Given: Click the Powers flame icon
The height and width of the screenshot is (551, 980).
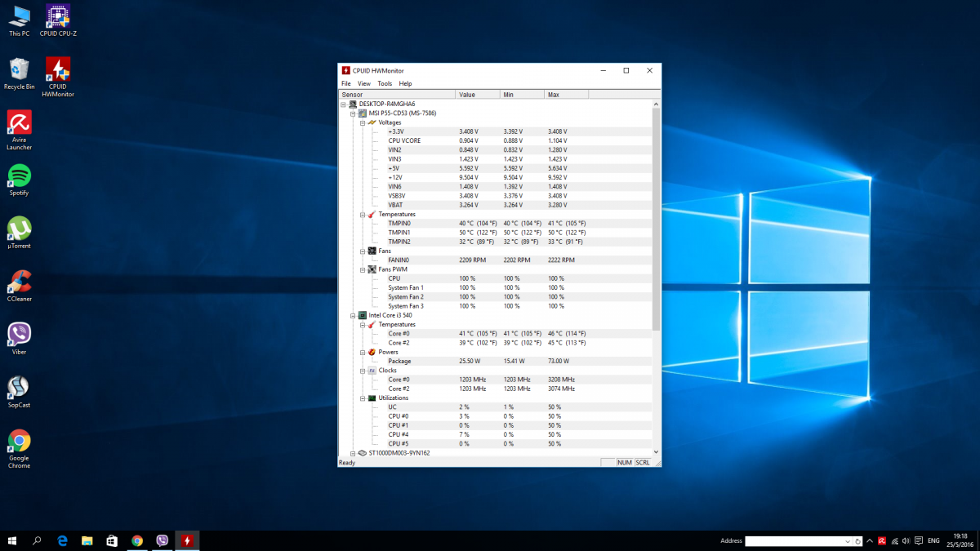Looking at the screenshot, I should [x=372, y=352].
